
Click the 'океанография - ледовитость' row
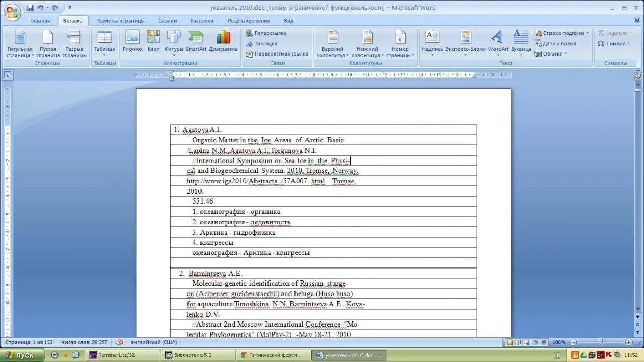click(323, 222)
